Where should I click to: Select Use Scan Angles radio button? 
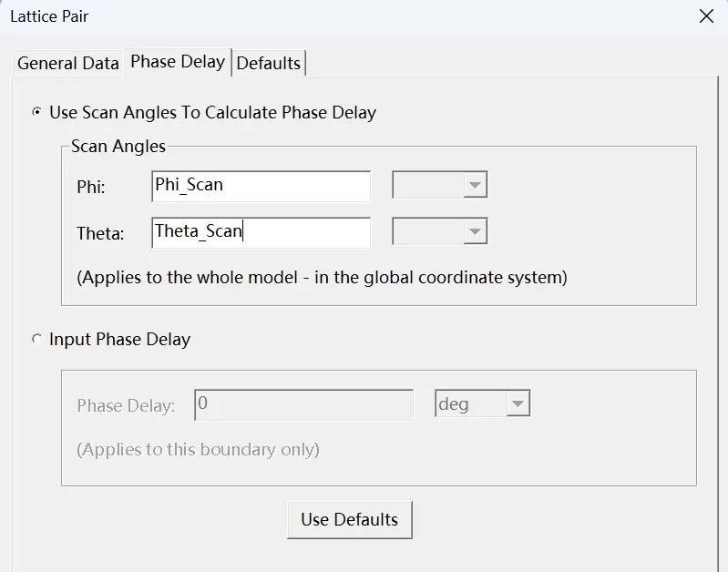(36, 112)
